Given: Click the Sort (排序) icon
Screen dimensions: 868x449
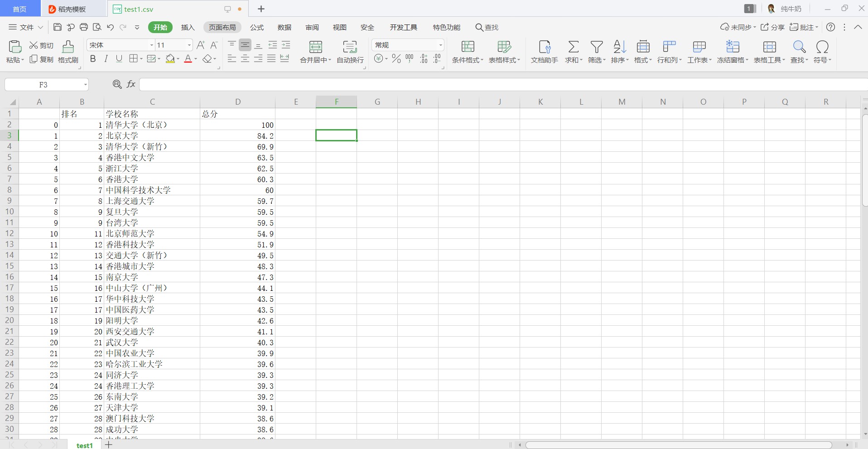Looking at the screenshot, I should click(619, 47).
